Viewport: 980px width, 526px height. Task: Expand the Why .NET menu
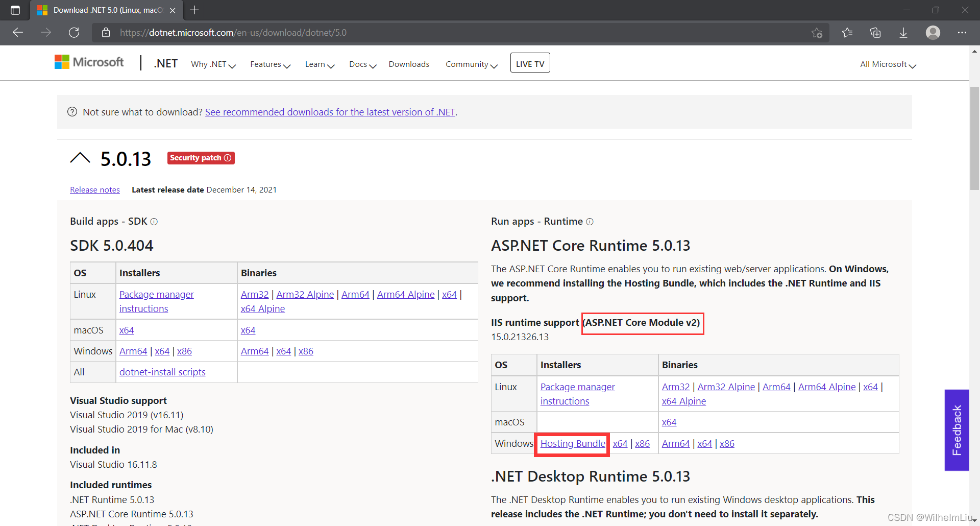pyautogui.click(x=213, y=64)
